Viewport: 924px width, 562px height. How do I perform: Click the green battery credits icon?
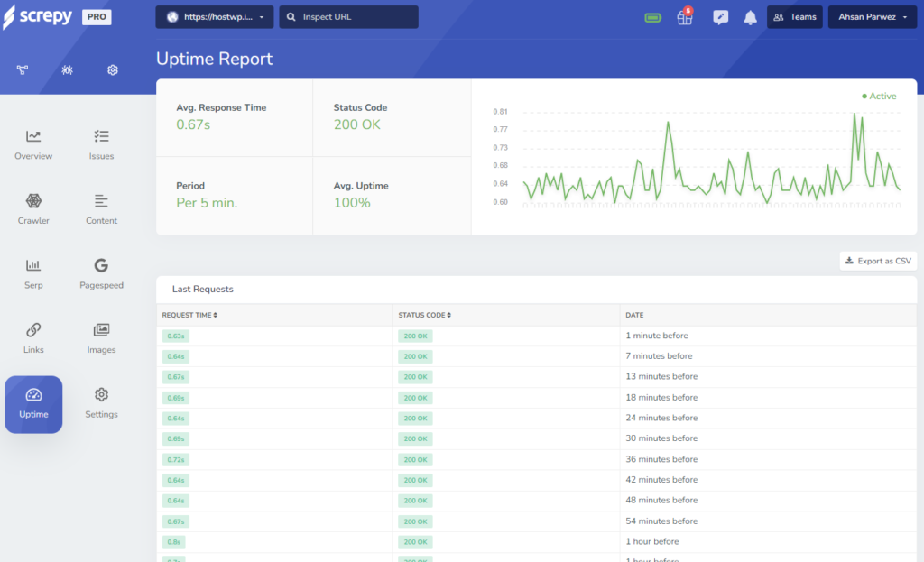coord(653,17)
